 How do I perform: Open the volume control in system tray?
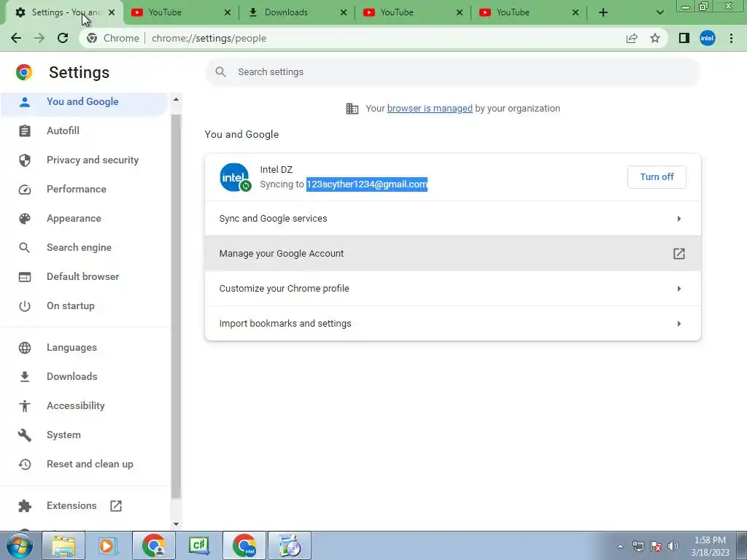(x=673, y=546)
